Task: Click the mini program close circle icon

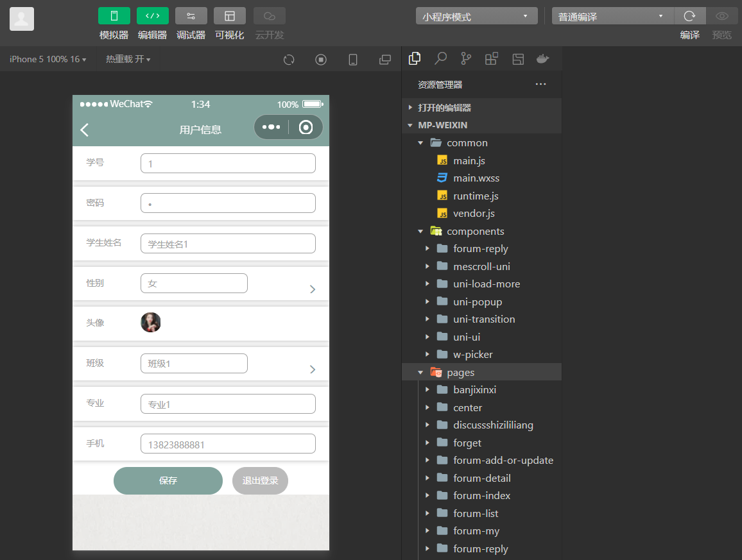Action: pyautogui.click(x=306, y=127)
